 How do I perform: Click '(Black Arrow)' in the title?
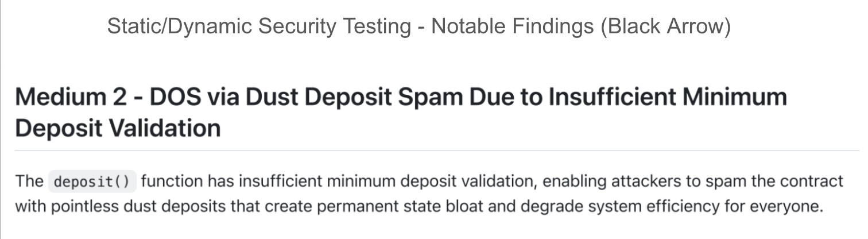click(665, 27)
